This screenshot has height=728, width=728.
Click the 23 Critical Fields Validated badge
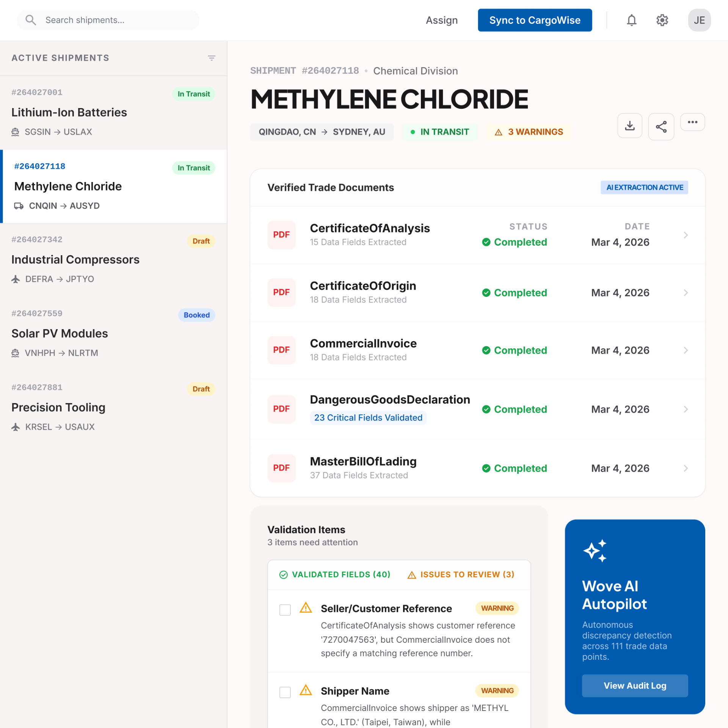click(368, 417)
